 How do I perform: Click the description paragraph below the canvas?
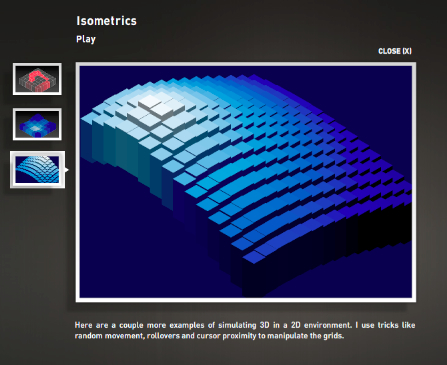point(245,330)
